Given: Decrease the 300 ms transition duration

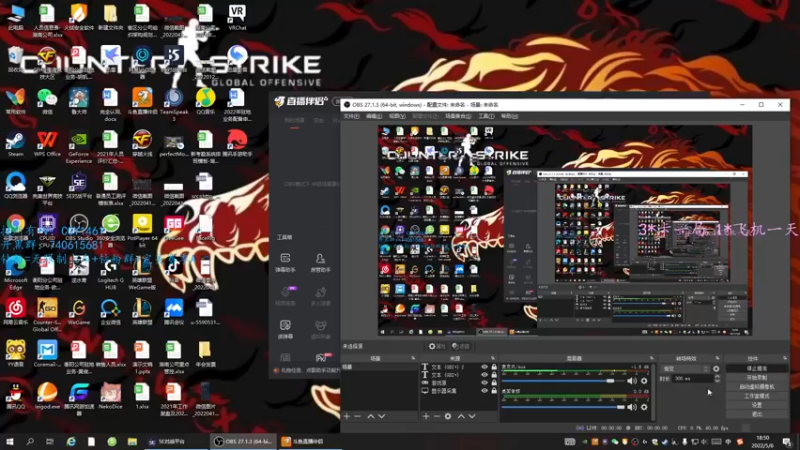Looking at the screenshot, I should point(717,381).
